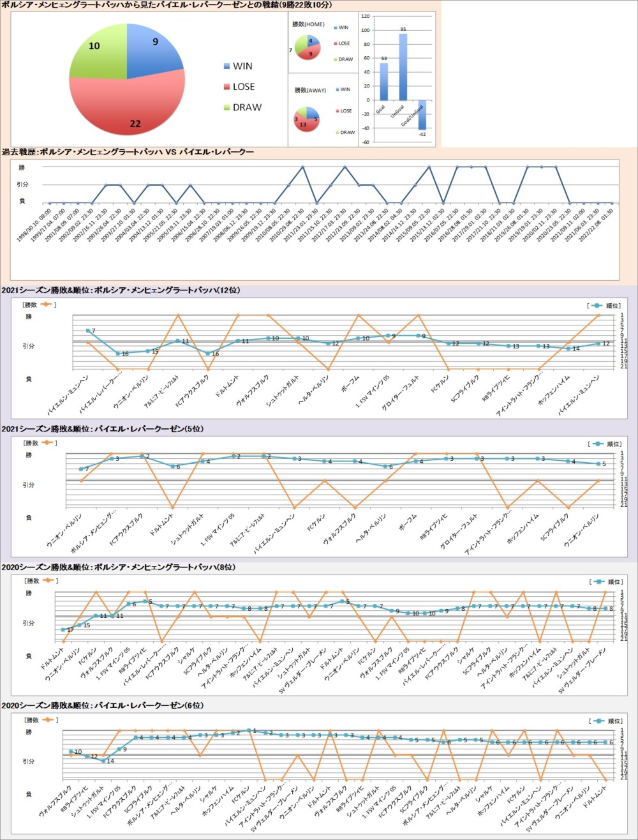Select the Goal bar showing 53
Viewport: 638px width, 840px height.
tap(384, 81)
